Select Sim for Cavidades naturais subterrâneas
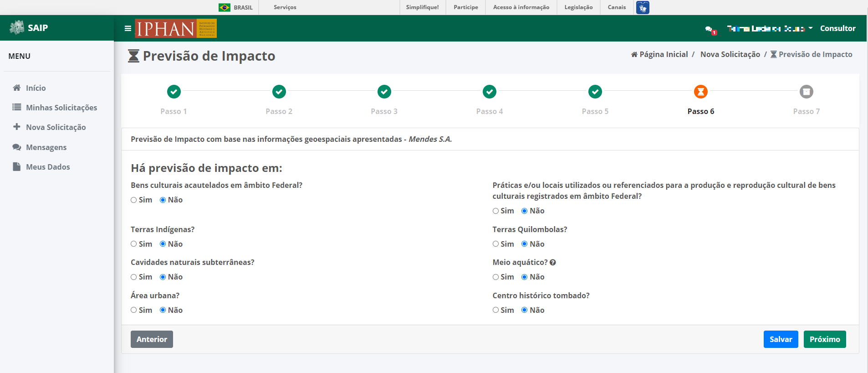This screenshot has width=868, height=373. pyautogui.click(x=134, y=277)
